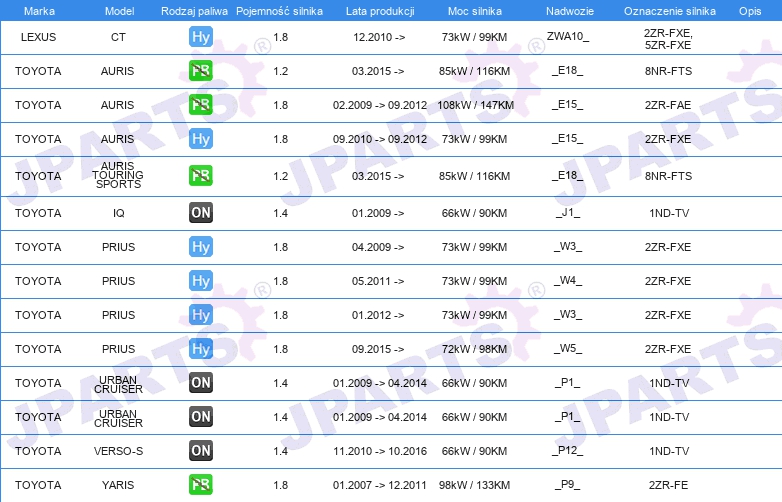Click the 108kW / 147KM power cell
782x502 pixels.
[x=475, y=105]
